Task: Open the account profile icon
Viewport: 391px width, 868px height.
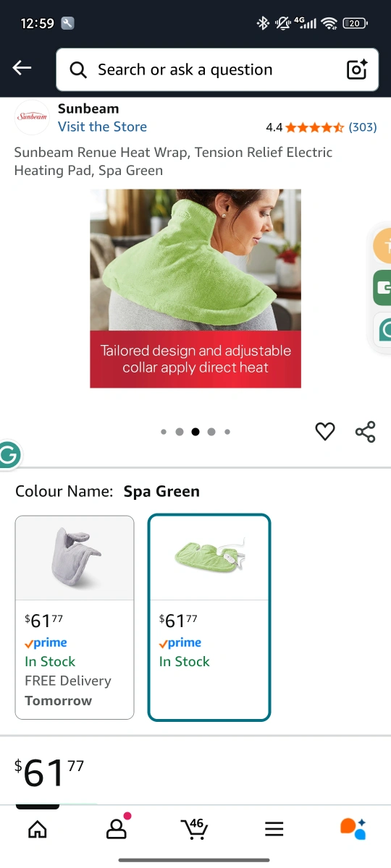Action: (x=117, y=828)
